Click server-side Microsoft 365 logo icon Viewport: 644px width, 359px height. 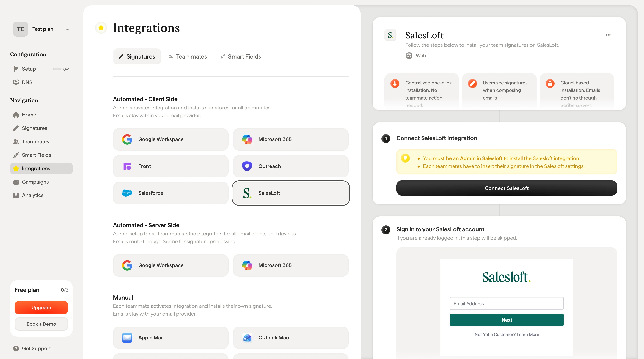pyautogui.click(x=247, y=265)
